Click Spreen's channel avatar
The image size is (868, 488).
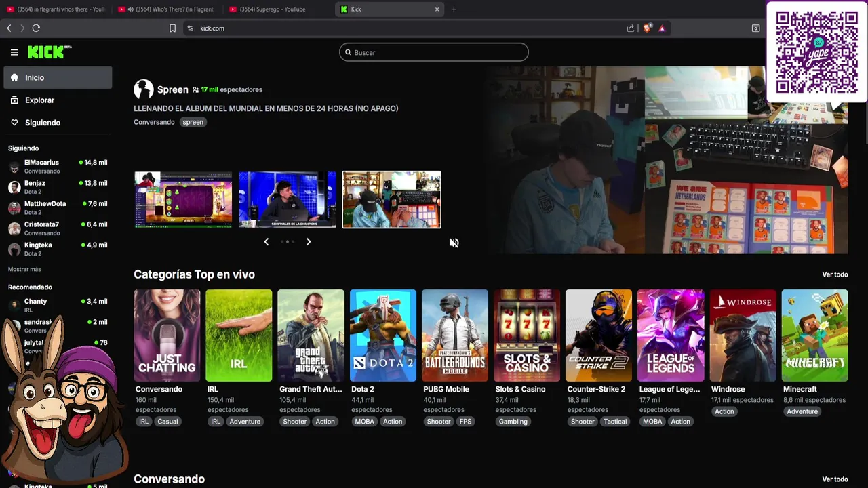[x=143, y=89]
